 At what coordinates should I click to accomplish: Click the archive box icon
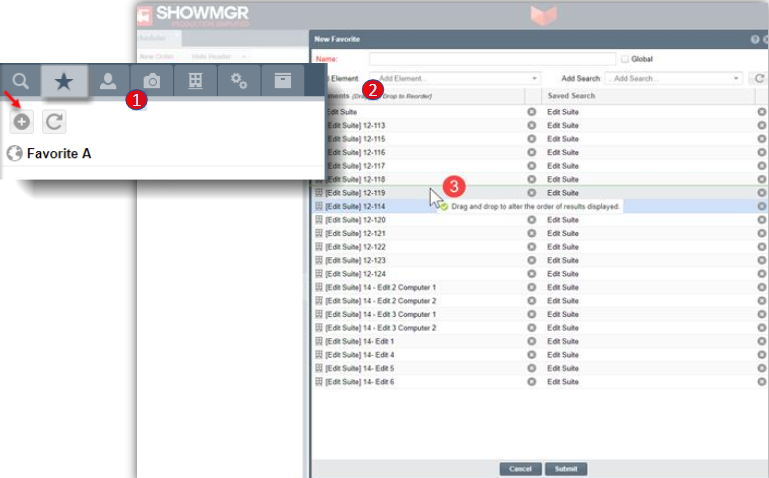coord(283,81)
